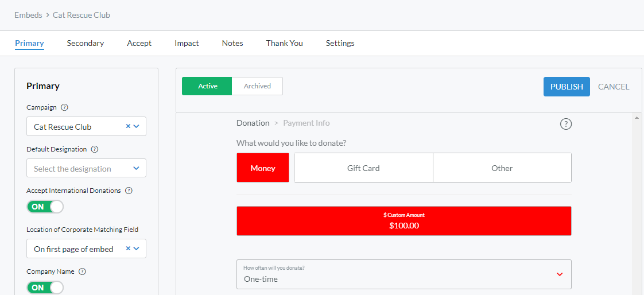
Task: Switch to the Settings tab
Action: [340, 43]
